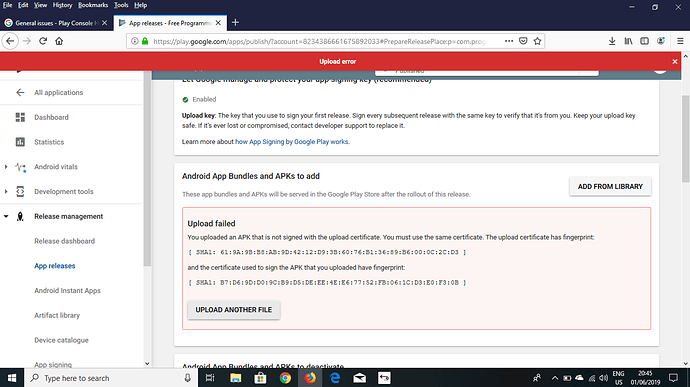
Task: Open the Firefox downloads arrow icon
Action: (x=612, y=41)
